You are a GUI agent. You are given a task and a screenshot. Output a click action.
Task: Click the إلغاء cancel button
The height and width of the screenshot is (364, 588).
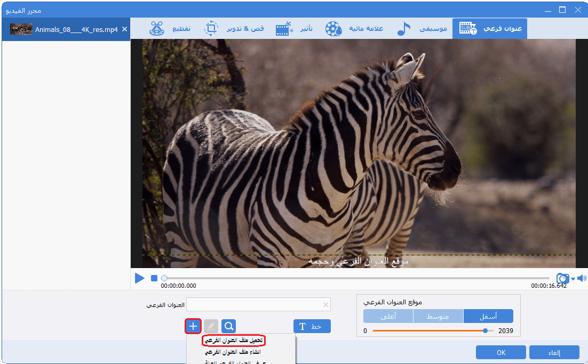click(x=554, y=352)
